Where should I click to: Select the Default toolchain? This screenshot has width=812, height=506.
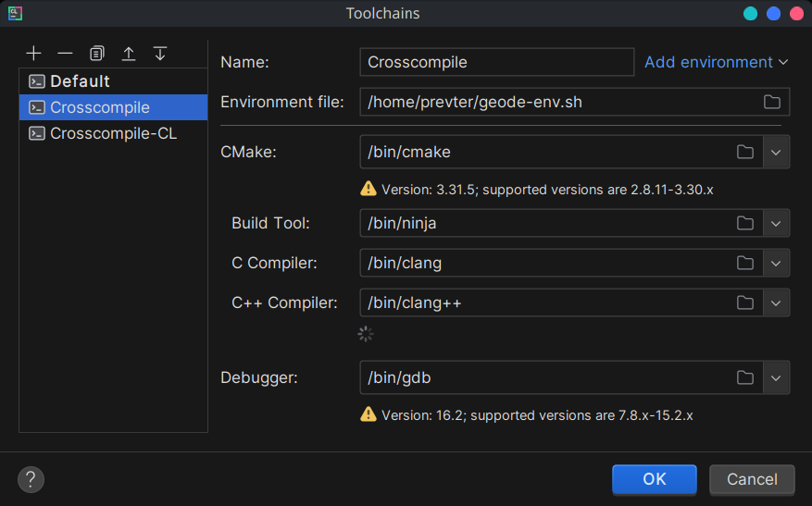pos(113,81)
